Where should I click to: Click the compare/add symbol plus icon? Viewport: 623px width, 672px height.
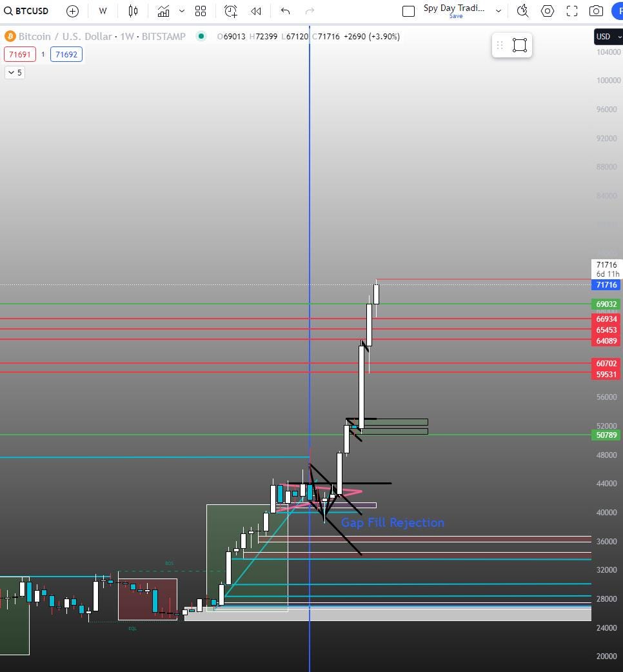point(72,11)
